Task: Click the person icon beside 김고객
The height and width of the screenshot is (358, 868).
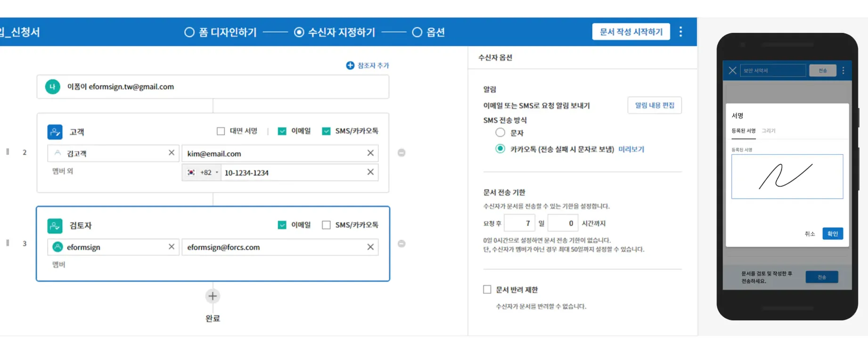Action: 57,153
